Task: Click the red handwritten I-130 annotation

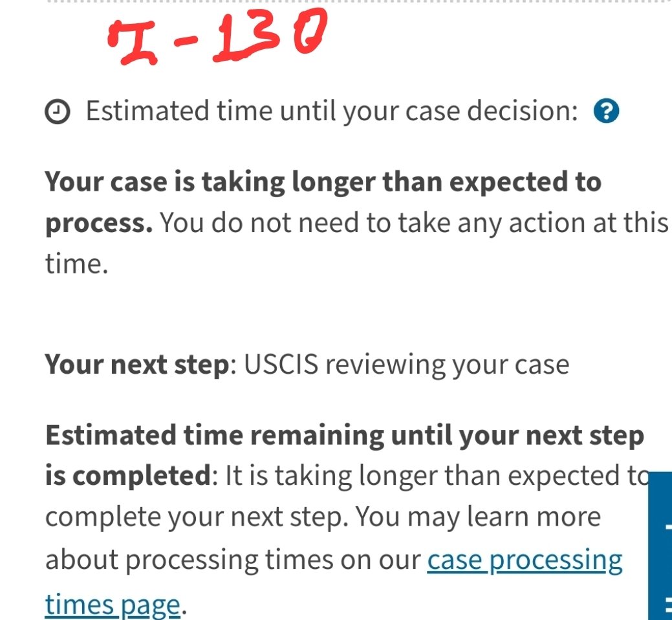Action: point(217,37)
